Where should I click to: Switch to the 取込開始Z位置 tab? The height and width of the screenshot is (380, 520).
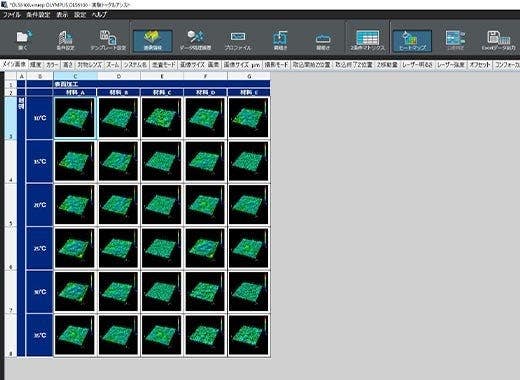click(312, 65)
